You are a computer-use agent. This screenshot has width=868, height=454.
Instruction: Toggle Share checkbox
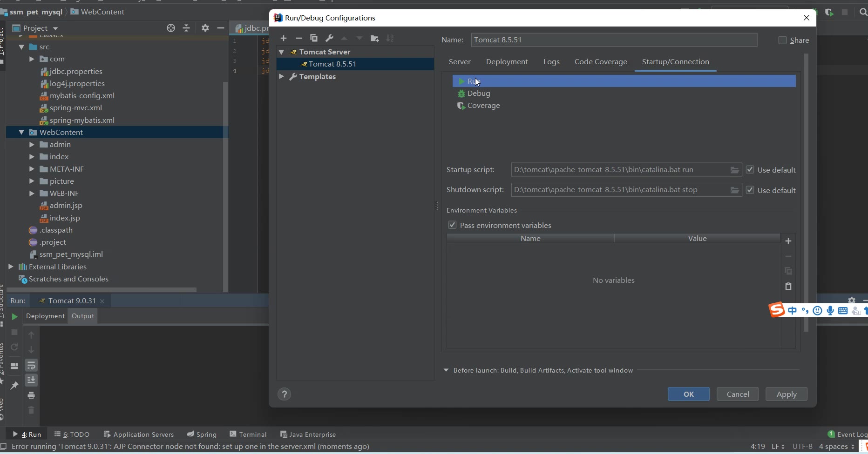782,40
